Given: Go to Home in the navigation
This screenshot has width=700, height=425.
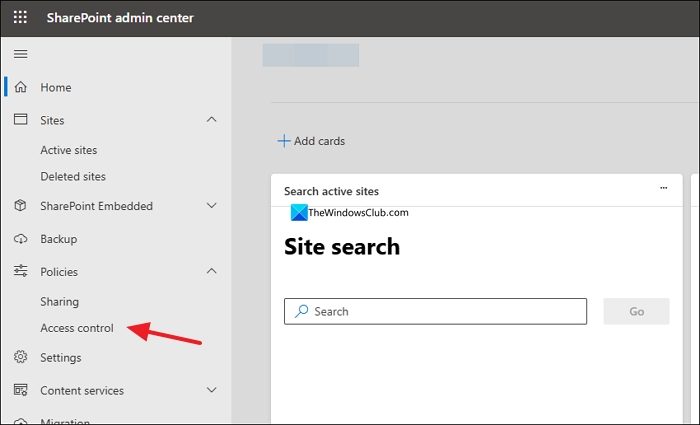Looking at the screenshot, I should (56, 88).
